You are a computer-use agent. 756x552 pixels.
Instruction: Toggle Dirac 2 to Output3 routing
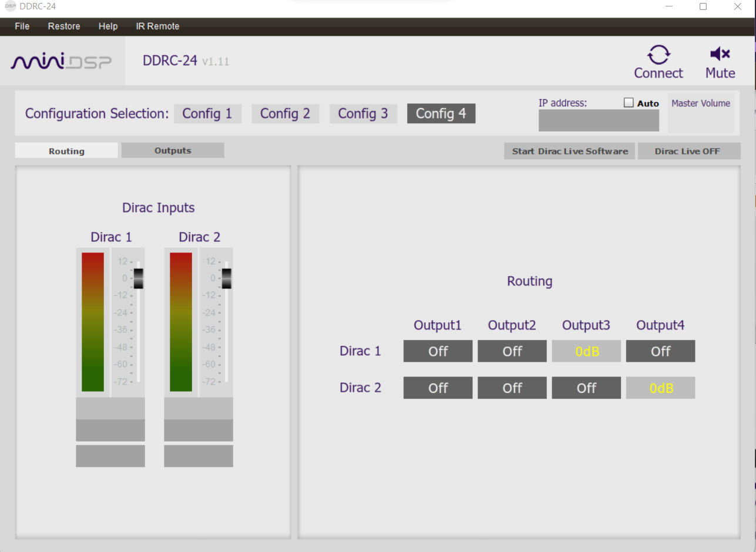tap(586, 388)
